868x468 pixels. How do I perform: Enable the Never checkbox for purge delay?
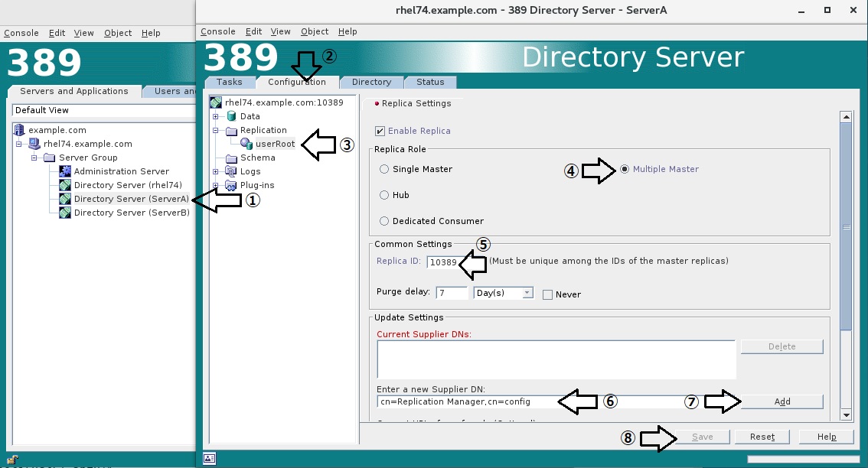[x=547, y=294]
